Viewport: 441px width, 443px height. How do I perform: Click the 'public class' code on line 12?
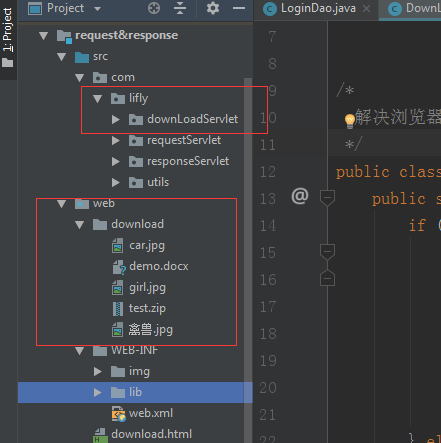click(x=388, y=172)
